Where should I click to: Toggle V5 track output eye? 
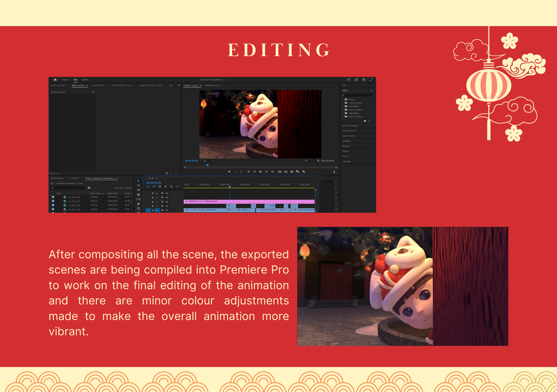(167, 193)
